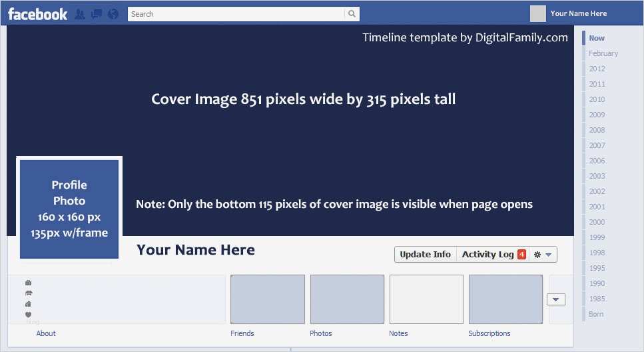
Task: Click the red 4 badge
Action: pos(521,255)
